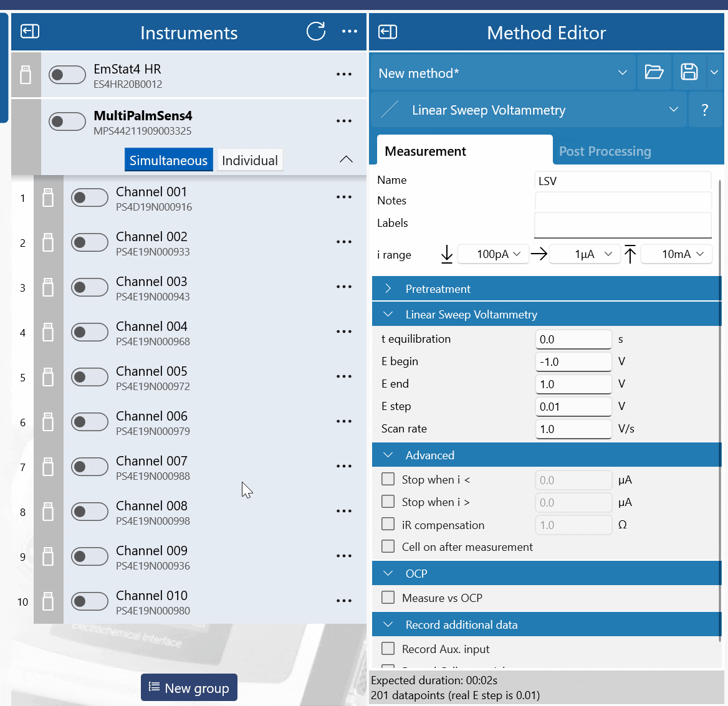Toggle EmStat4 HR connection switch
Image resolution: width=728 pixels, height=706 pixels.
click(67, 75)
